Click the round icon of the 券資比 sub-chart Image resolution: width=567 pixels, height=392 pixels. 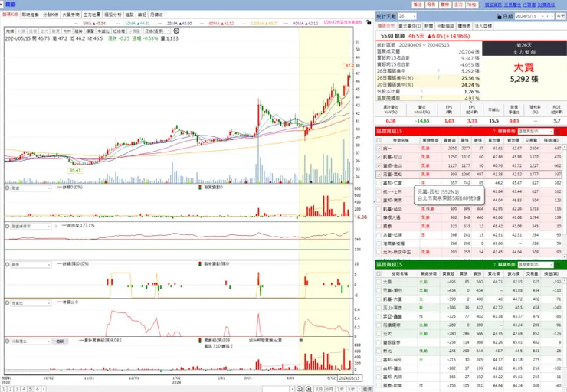7,302
